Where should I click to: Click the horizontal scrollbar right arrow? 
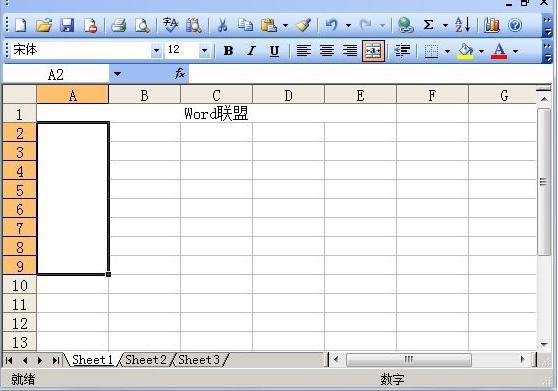click(x=522, y=360)
